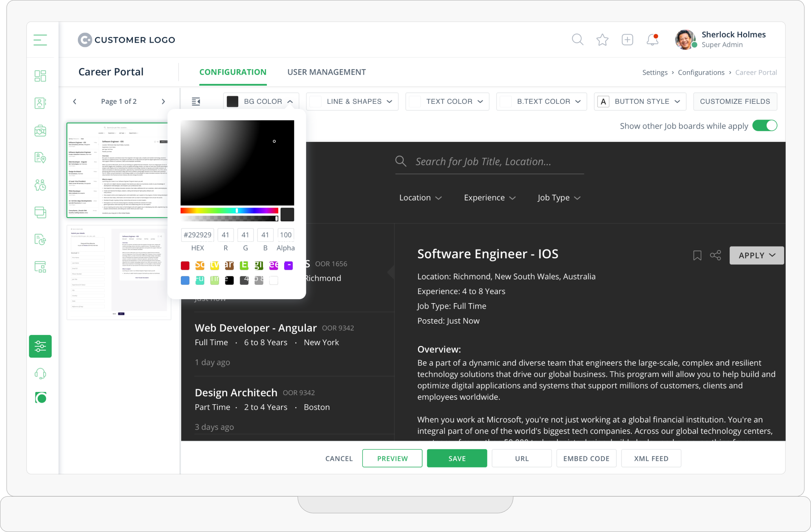Click the share icon beside Apply
This screenshot has height=532, width=811.
tap(715, 255)
